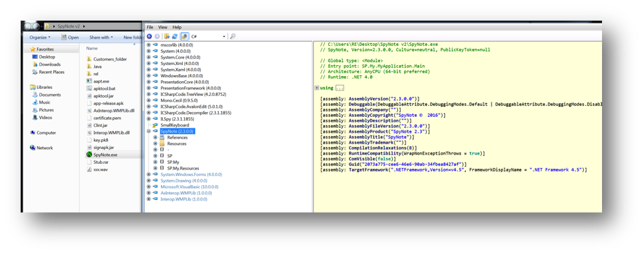
Task: Click the assembly icon beside System.Drawing
Action: [x=155, y=181]
